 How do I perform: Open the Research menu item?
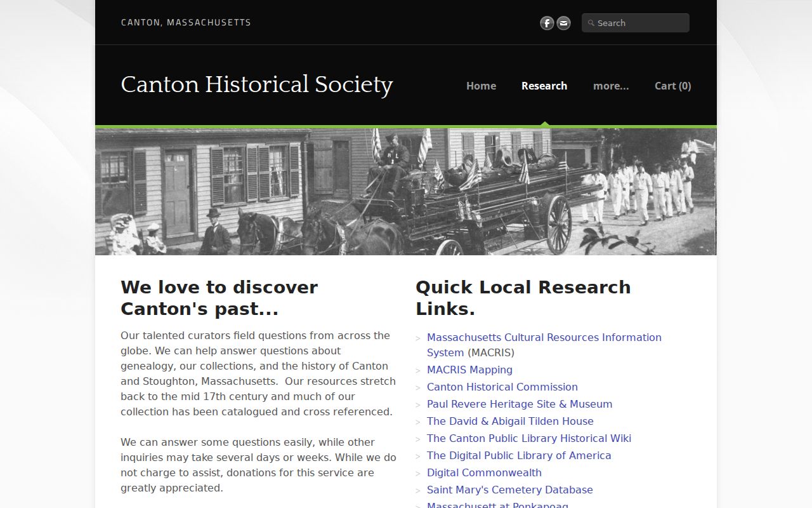pyautogui.click(x=544, y=86)
